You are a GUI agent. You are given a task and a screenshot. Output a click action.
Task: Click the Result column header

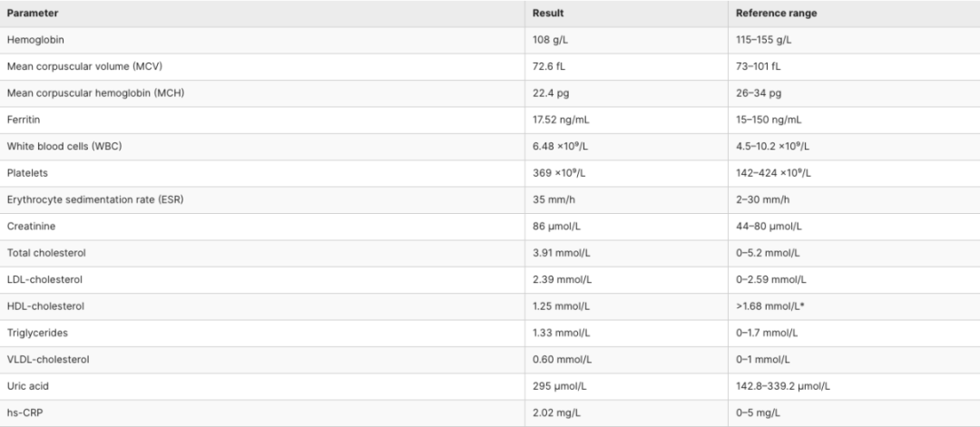(548, 14)
